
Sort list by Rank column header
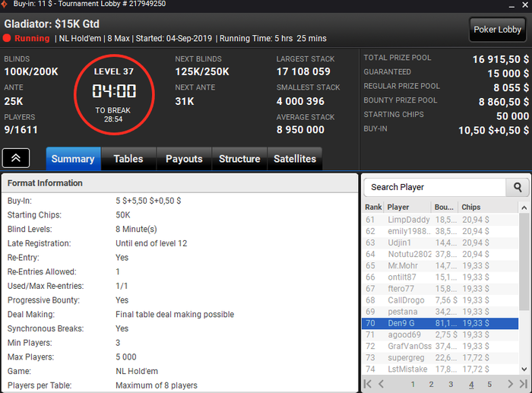pos(373,207)
